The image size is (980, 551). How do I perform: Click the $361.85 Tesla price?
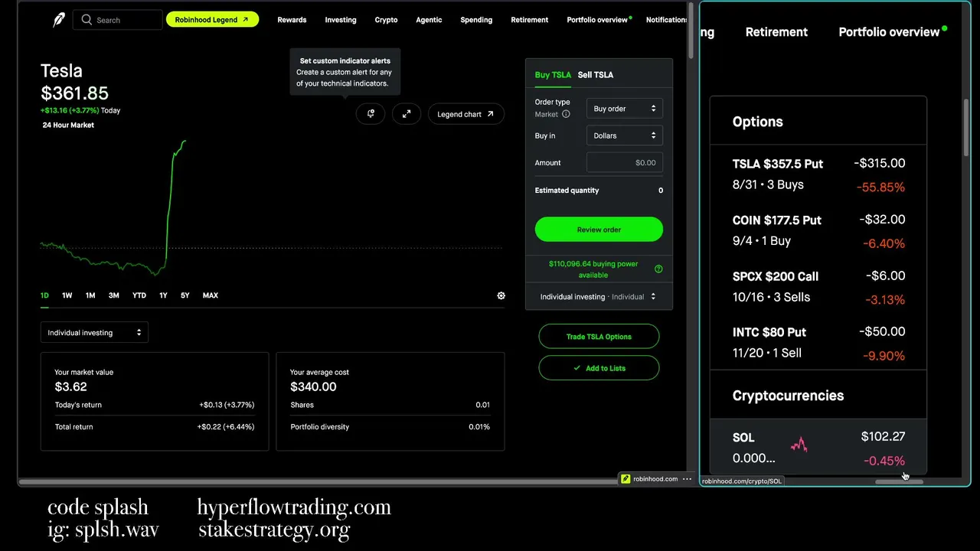(x=74, y=93)
